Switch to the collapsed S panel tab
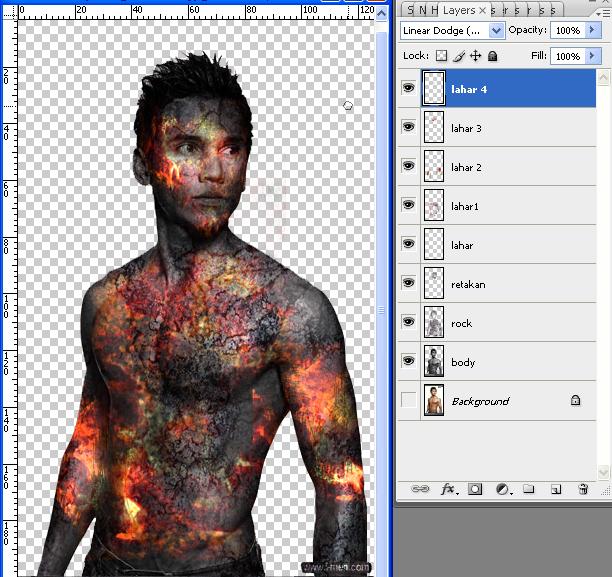The width and height of the screenshot is (612, 577). point(410,10)
